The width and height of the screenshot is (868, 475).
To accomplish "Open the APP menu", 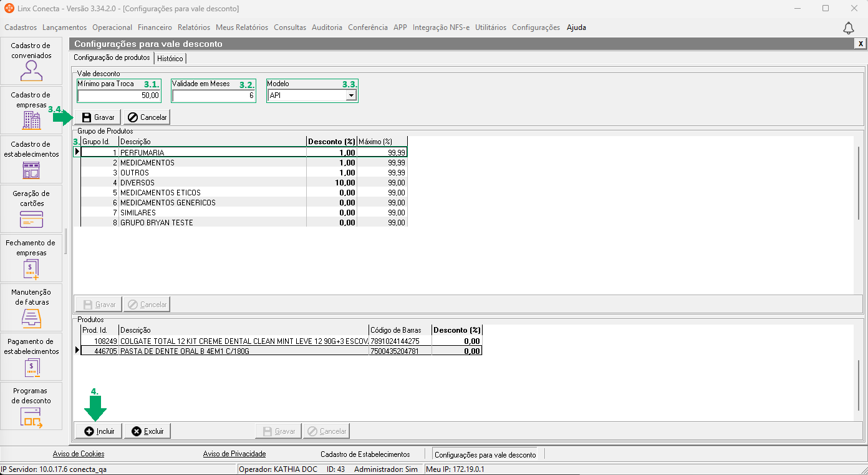I will [x=400, y=27].
